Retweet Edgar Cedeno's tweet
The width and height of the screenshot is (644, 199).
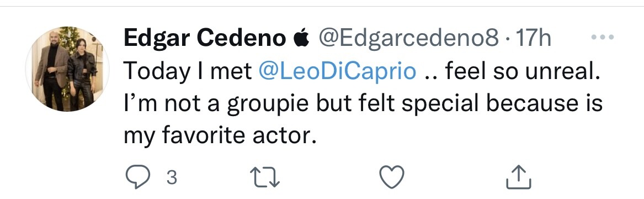click(x=265, y=177)
